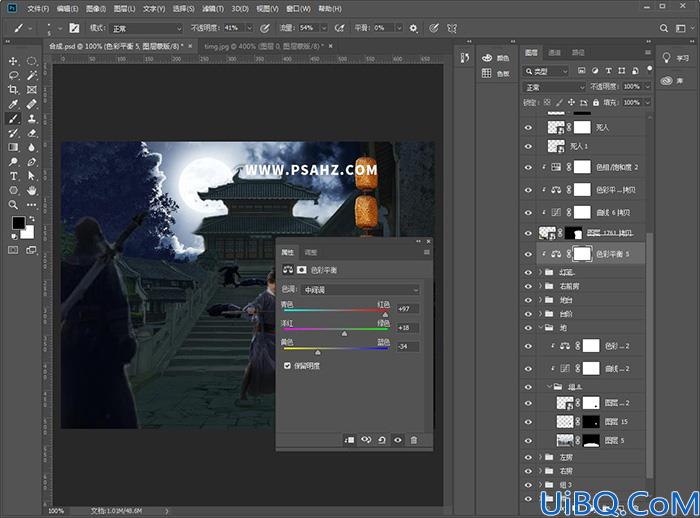700x518 pixels.
Task: Open the History panel icon
Action: coord(464,58)
